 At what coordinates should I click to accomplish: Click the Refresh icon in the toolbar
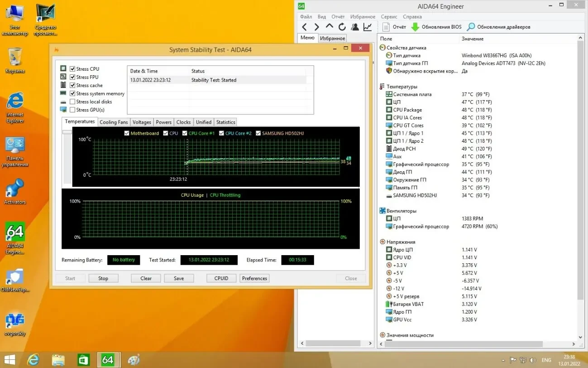[x=342, y=26]
